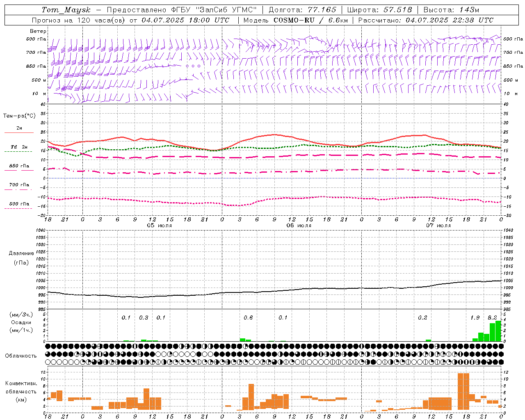Click the 1.9 precipitation amount
The image size is (525, 420).
[x=475, y=317]
